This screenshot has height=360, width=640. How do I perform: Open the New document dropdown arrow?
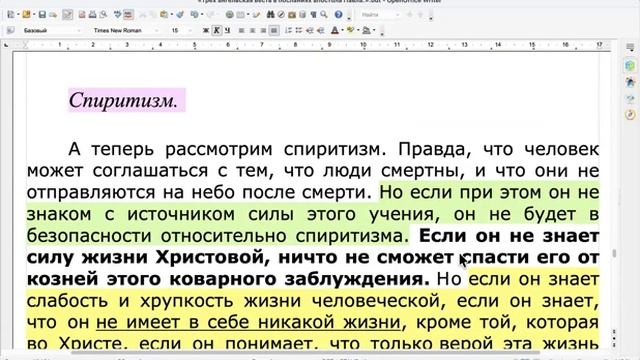[x=18, y=15]
